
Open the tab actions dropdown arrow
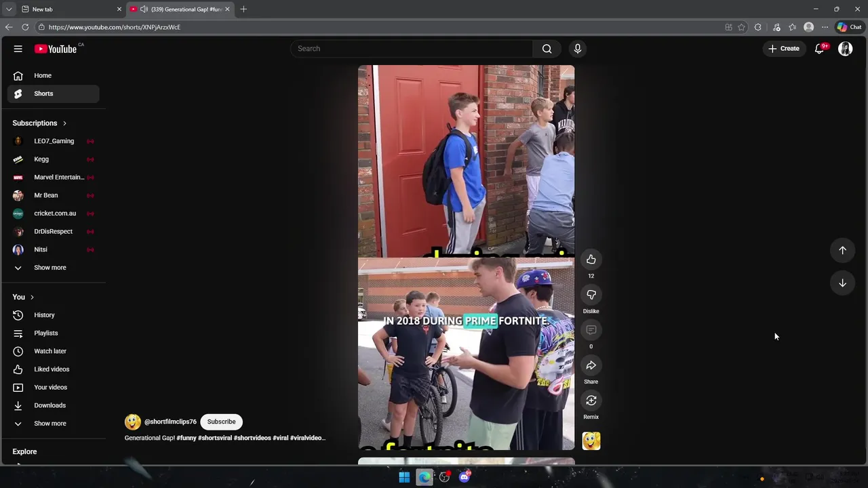[x=9, y=9]
